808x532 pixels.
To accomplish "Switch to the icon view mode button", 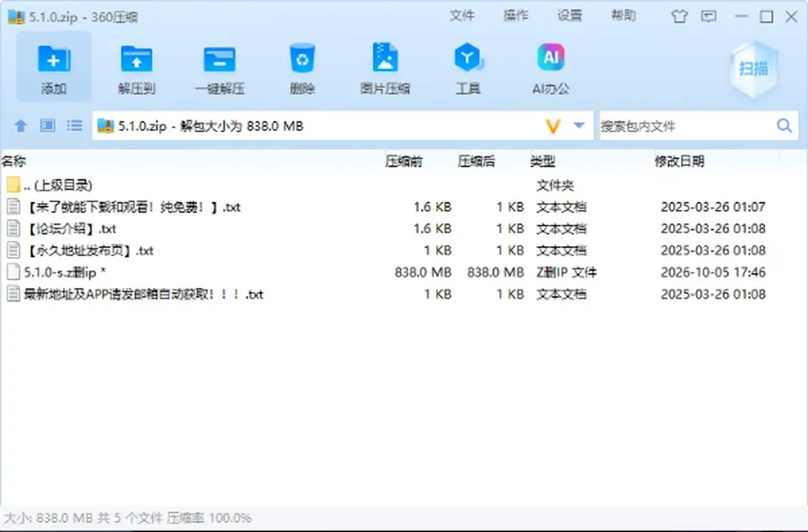I will (48, 125).
